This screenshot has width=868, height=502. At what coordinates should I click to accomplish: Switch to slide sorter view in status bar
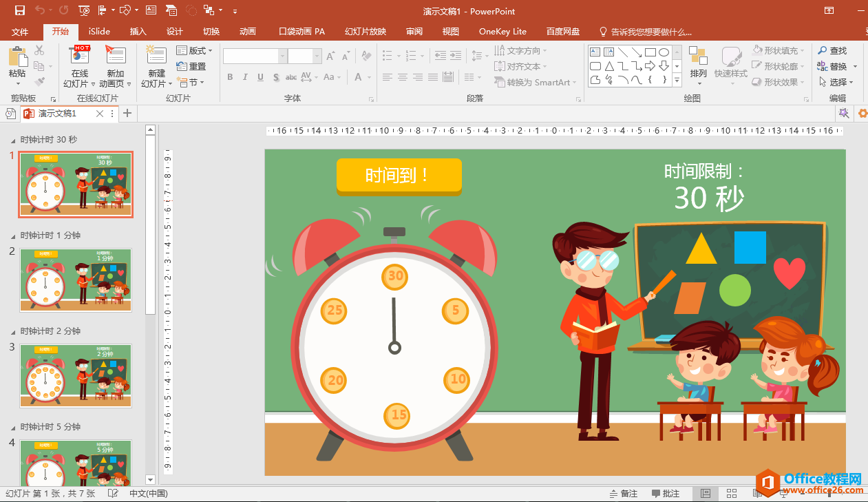point(732,494)
